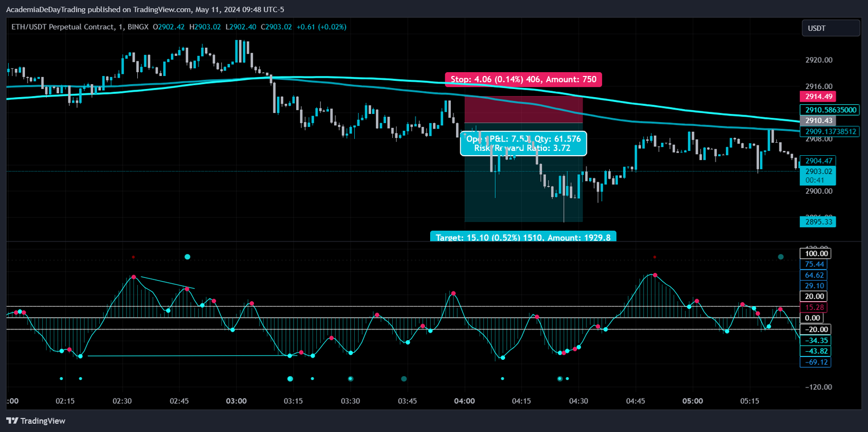Viewport: 868px width, 432px height.
Task: Select the 2910.58635000 moving average price label
Action: [x=829, y=110]
